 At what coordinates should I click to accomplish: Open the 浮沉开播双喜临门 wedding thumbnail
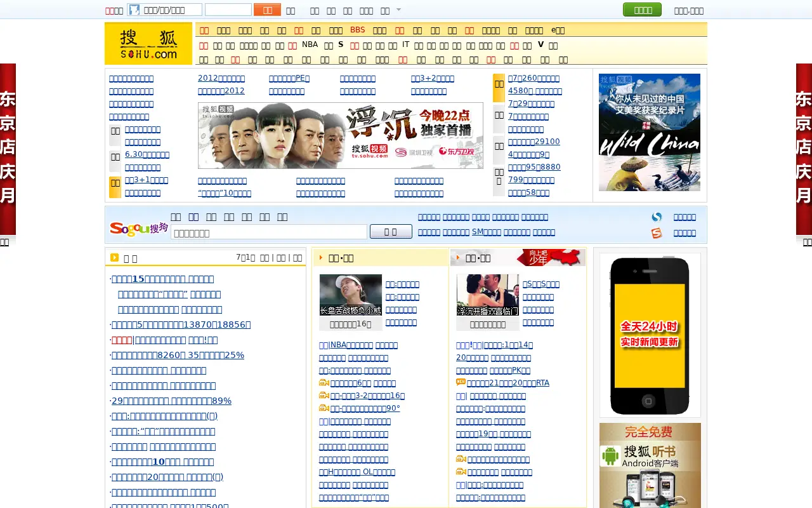(x=488, y=295)
